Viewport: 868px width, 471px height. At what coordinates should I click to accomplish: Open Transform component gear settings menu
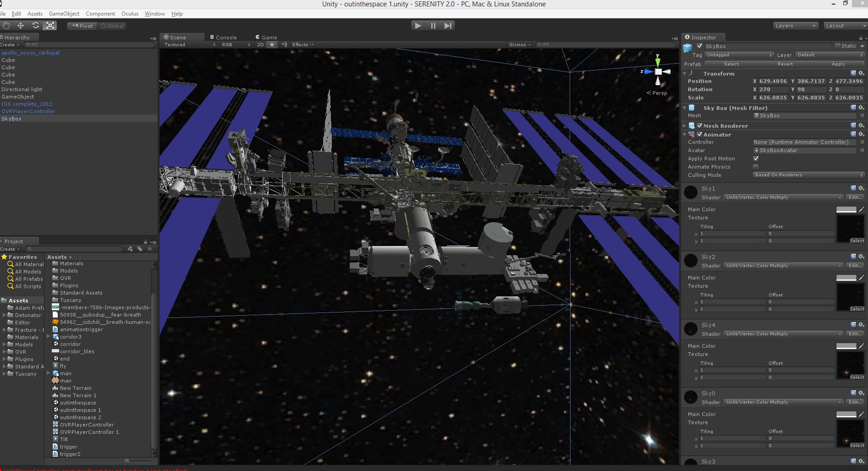(861, 73)
